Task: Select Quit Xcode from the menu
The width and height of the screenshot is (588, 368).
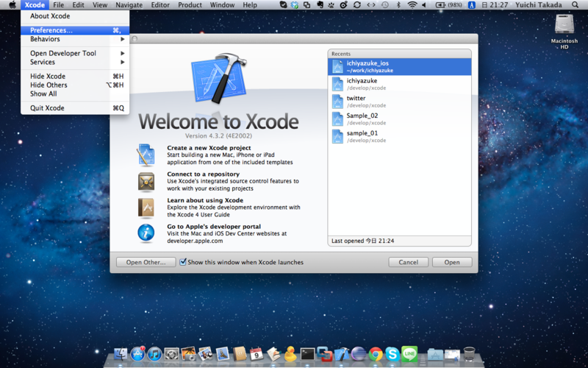Action: (75, 108)
